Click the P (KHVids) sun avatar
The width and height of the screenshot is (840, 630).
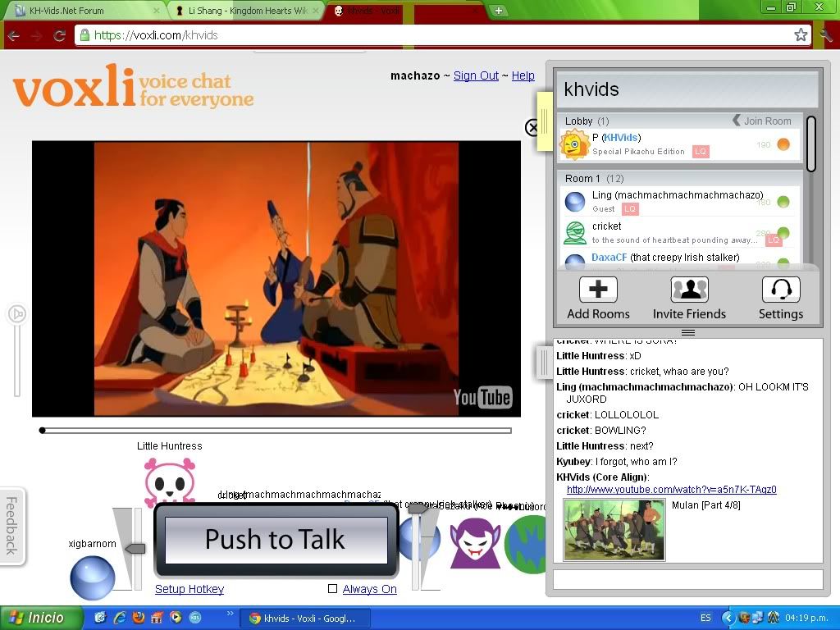click(574, 144)
